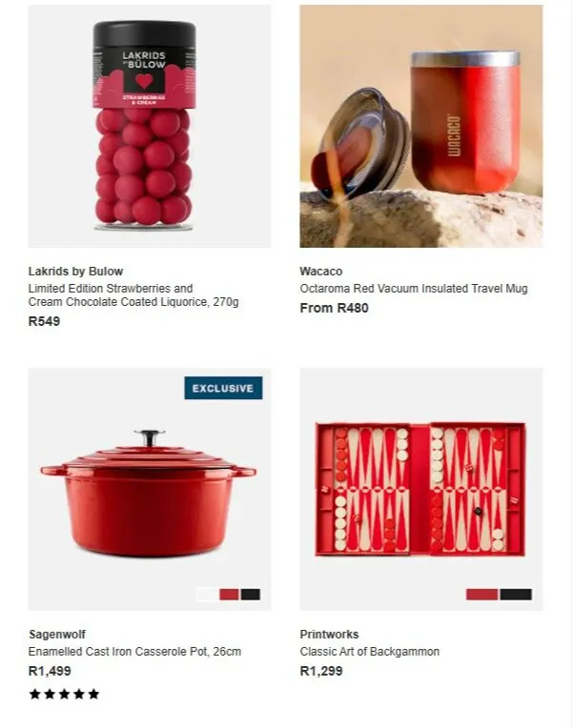Open the Wacaco brand link
The height and width of the screenshot is (728, 572).
point(321,272)
